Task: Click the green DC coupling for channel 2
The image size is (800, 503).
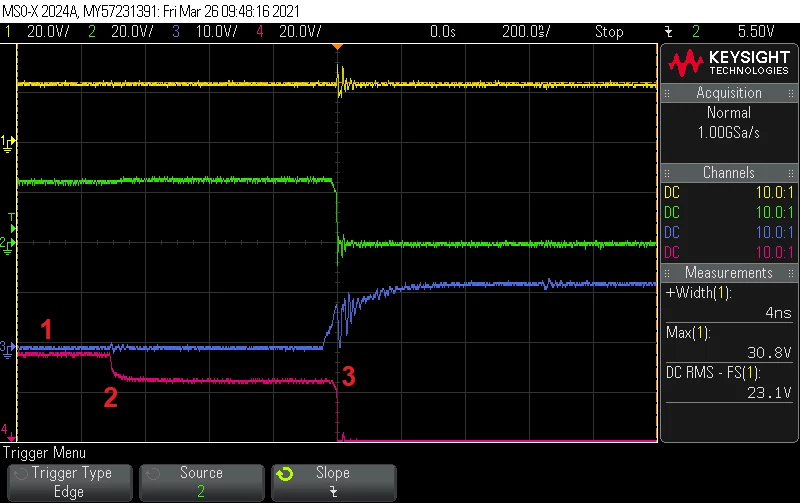Action: point(672,212)
